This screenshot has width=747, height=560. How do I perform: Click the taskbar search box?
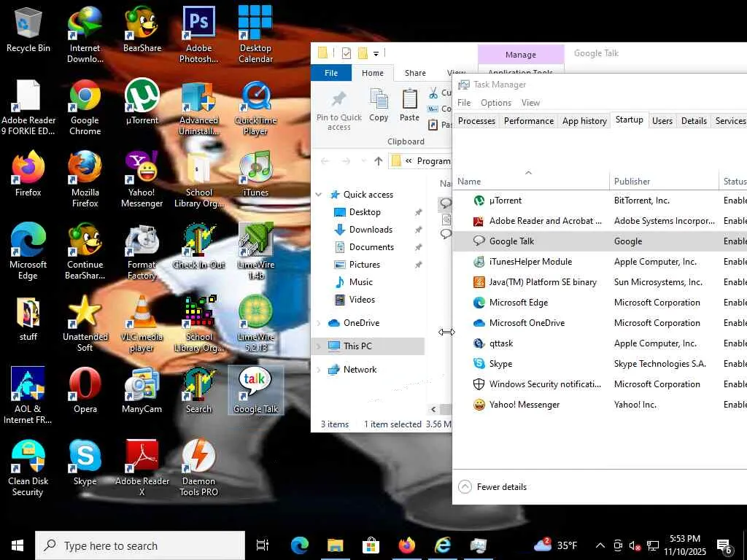point(140,545)
